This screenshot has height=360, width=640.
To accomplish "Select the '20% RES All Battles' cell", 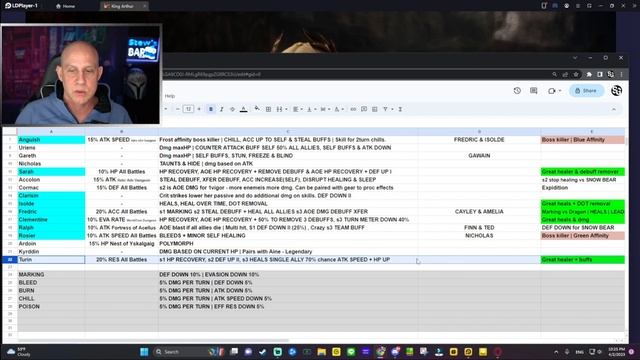I will [122, 260].
